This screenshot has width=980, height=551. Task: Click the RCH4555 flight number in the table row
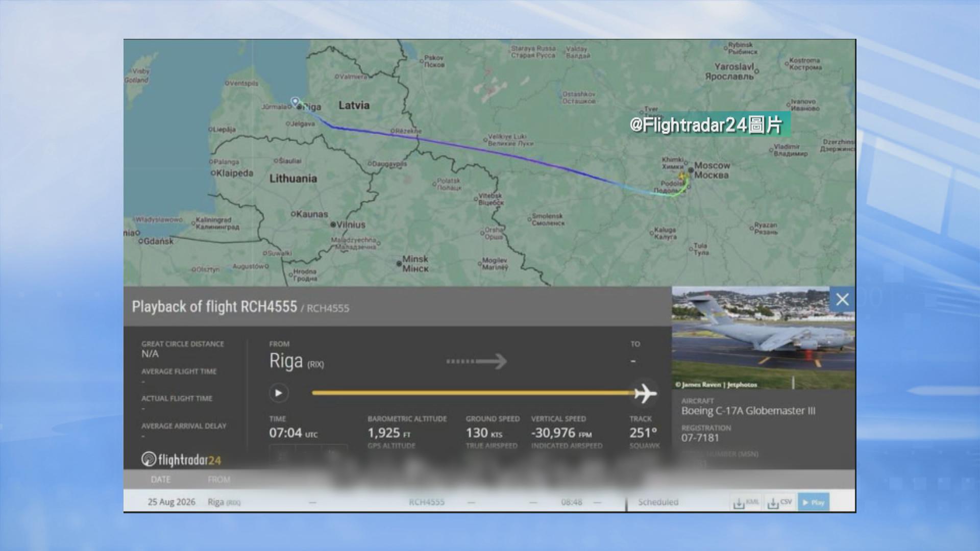click(427, 502)
